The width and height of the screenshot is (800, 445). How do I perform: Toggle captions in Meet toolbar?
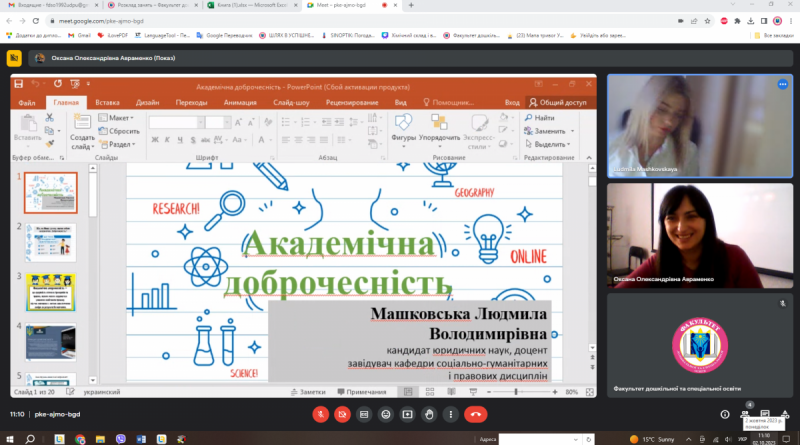pyautogui.click(x=364, y=414)
